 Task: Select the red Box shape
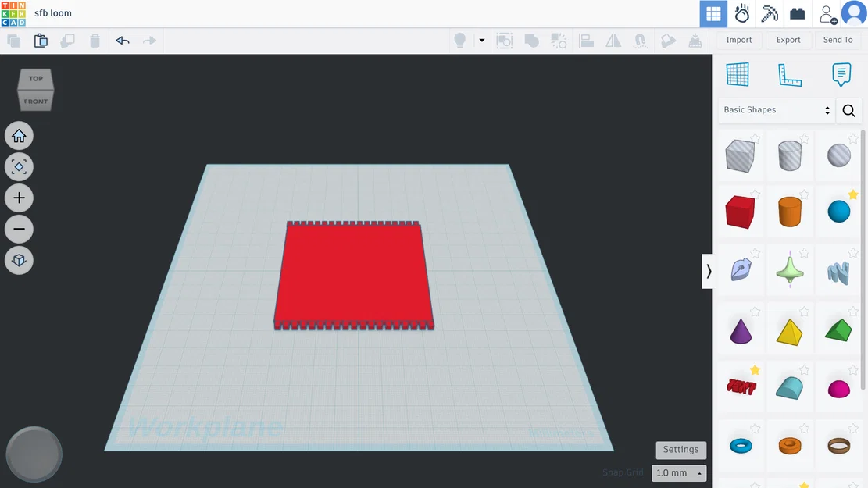click(740, 212)
